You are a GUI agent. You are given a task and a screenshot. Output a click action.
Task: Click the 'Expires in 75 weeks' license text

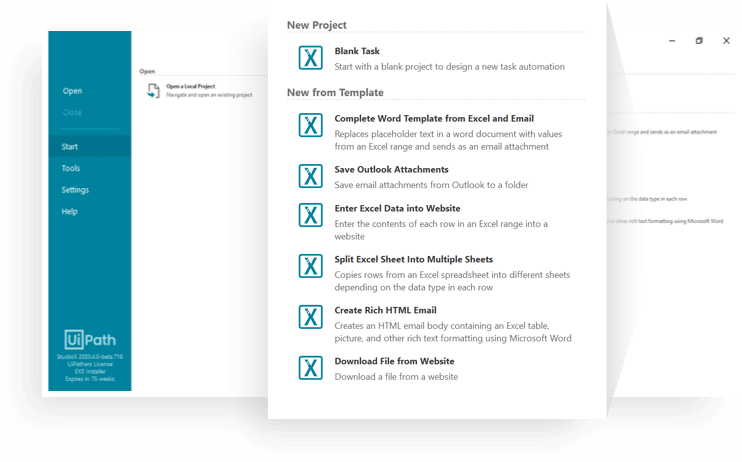[x=90, y=379]
